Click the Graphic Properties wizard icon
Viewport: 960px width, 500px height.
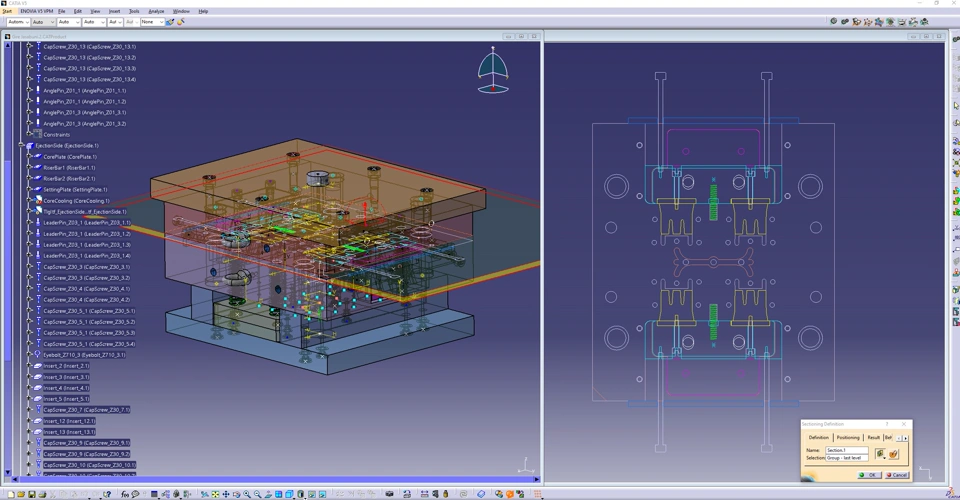point(181,22)
